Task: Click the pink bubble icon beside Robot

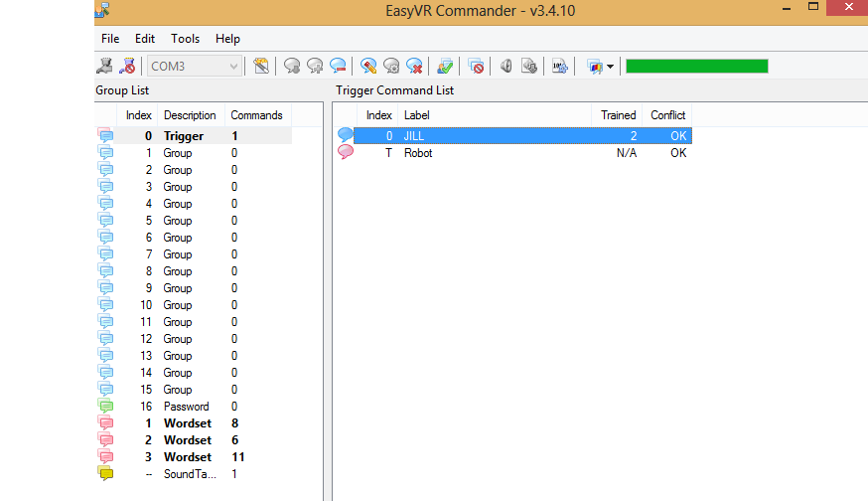Action: click(346, 152)
